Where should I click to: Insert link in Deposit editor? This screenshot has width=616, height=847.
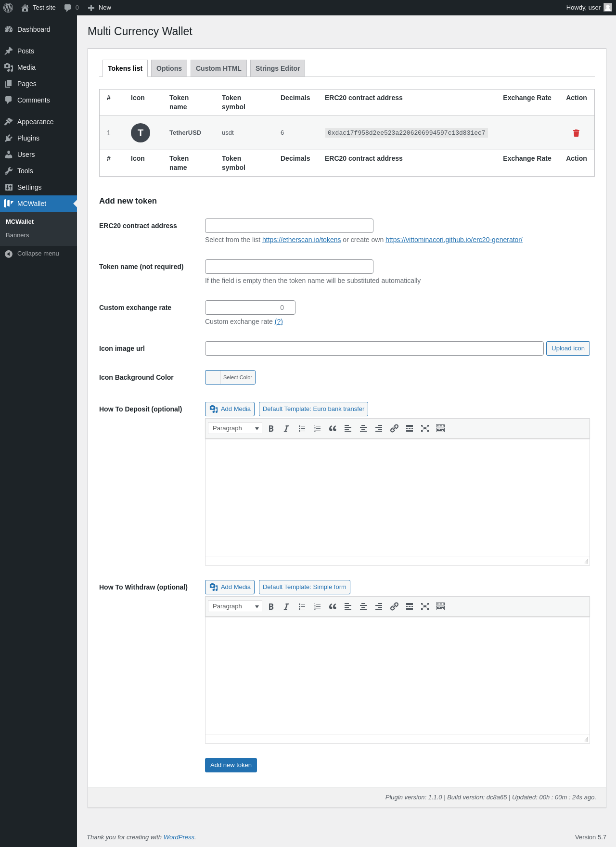click(x=394, y=428)
